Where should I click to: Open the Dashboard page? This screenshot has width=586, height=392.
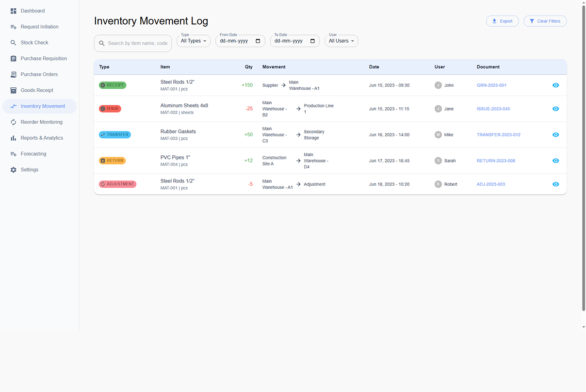pyautogui.click(x=39, y=11)
